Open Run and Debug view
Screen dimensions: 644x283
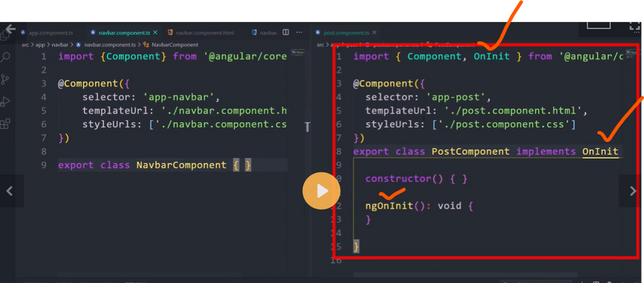(x=5, y=102)
